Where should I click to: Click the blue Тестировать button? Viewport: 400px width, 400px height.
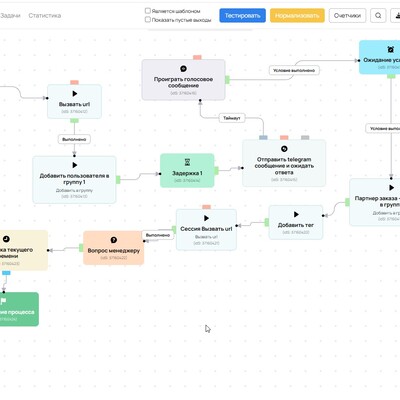click(242, 16)
